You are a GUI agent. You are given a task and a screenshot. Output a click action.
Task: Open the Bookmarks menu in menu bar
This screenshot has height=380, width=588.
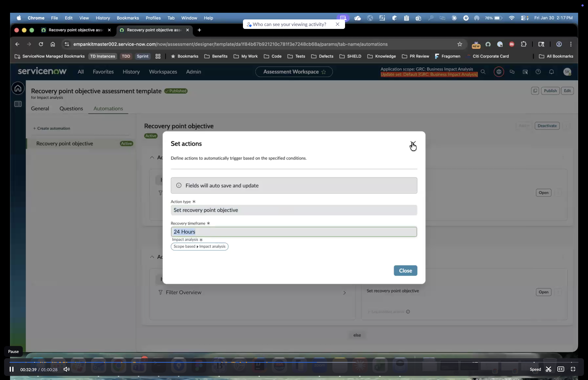pos(128,18)
